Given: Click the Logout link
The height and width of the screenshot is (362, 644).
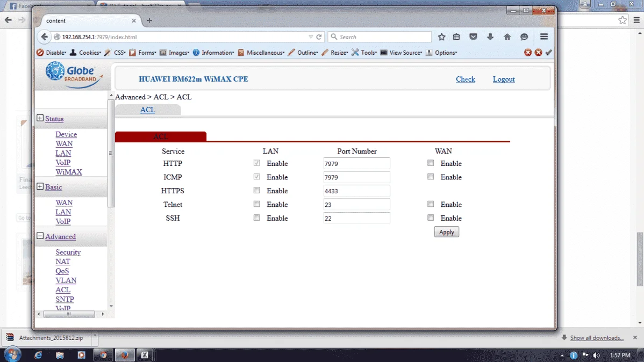Looking at the screenshot, I should tap(504, 79).
